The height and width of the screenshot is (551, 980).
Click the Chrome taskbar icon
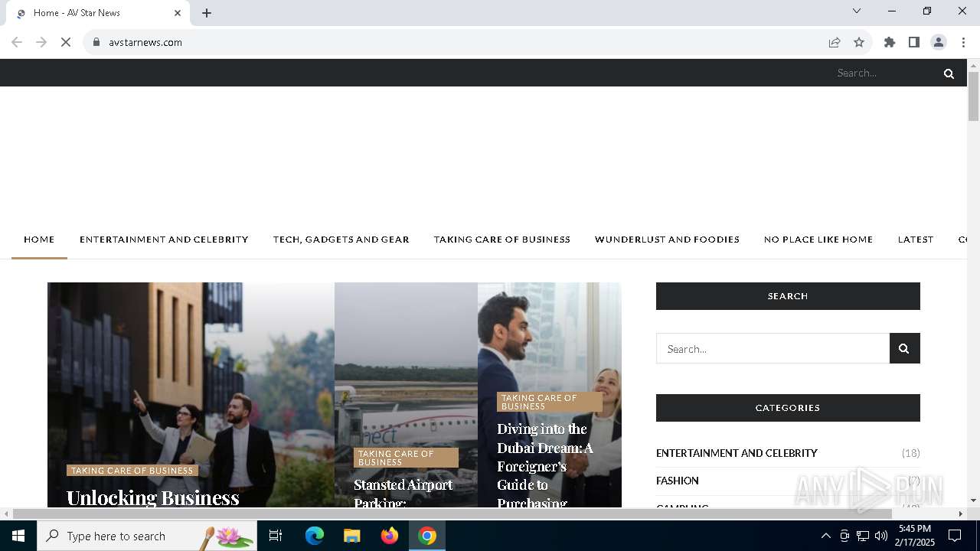click(x=427, y=536)
